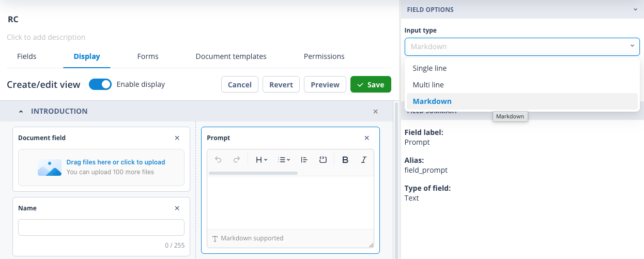This screenshot has width=644, height=259.
Task: Toggle the Enable display switch
Action: (x=100, y=84)
